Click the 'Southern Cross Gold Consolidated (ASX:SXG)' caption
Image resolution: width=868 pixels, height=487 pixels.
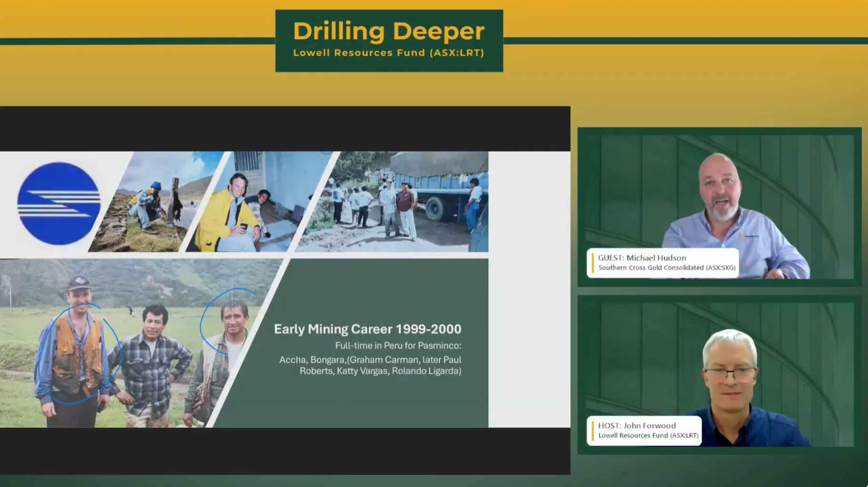[667, 268]
